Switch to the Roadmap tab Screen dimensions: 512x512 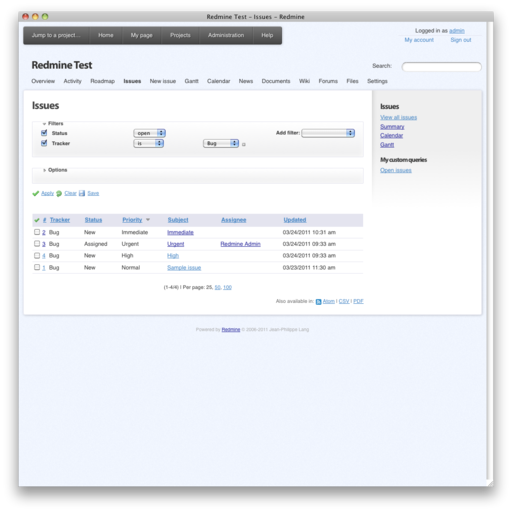tap(102, 81)
